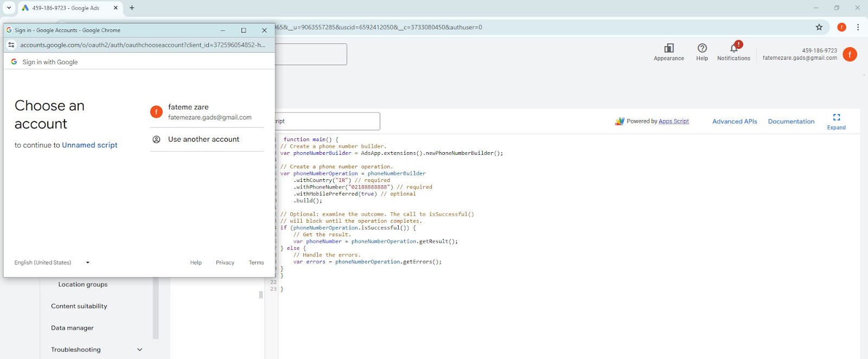Click the withPhoneNumber code line
This screenshot has width=868, height=359.
363,187
